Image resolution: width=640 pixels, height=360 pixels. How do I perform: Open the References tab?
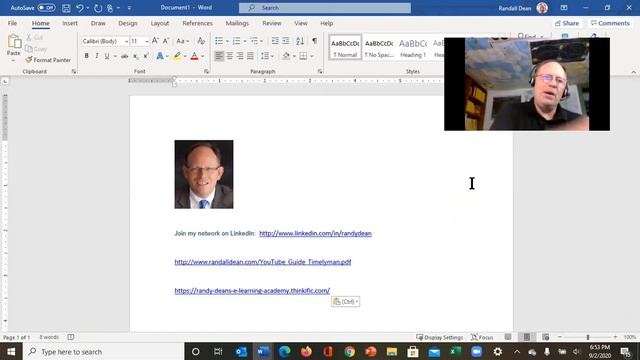[x=197, y=23]
